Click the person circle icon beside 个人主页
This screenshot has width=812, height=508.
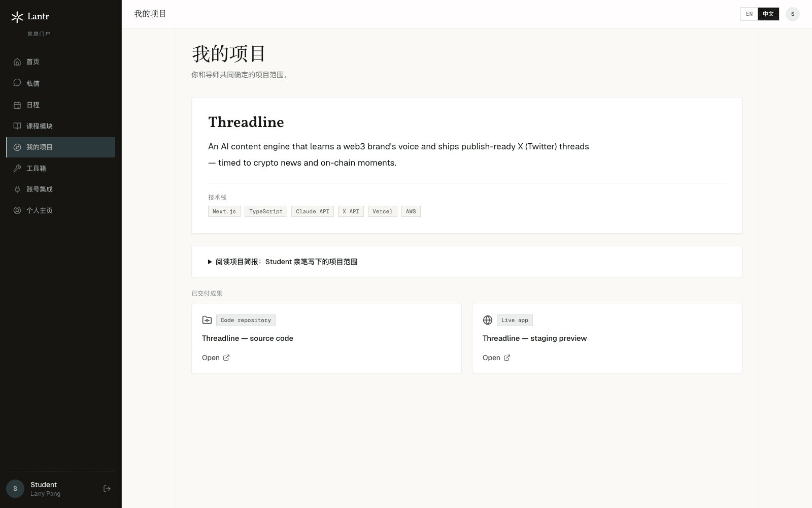click(x=17, y=210)
